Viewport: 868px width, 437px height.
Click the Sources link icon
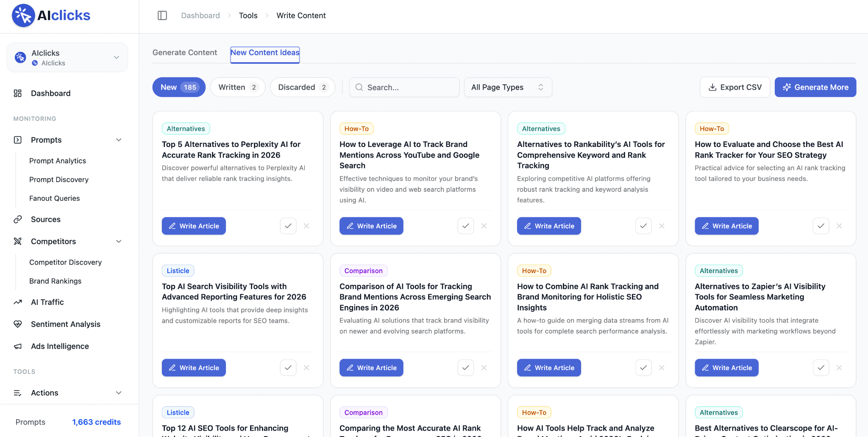[x=18, y=219]
